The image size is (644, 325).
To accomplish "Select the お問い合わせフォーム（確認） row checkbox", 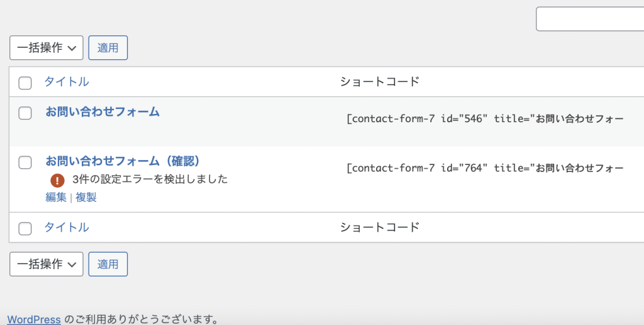I will [x=25, y=162].
